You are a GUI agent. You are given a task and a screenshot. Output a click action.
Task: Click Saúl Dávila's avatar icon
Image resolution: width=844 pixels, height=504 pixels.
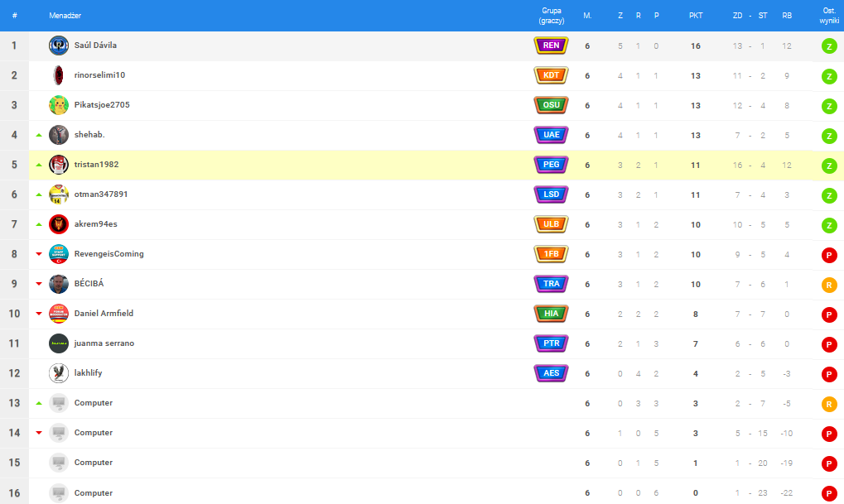[x=58, y=46]
